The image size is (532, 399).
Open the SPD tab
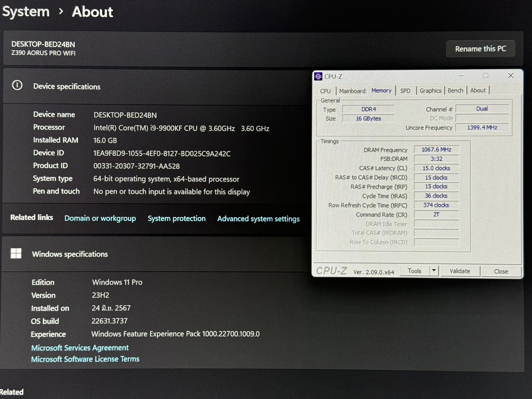(405, 91)
